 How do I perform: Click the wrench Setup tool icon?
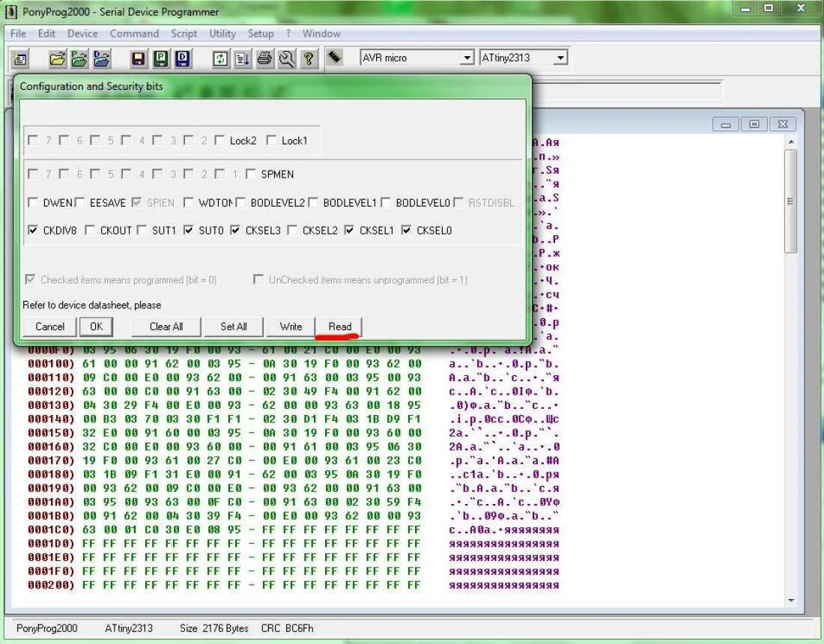286,58
